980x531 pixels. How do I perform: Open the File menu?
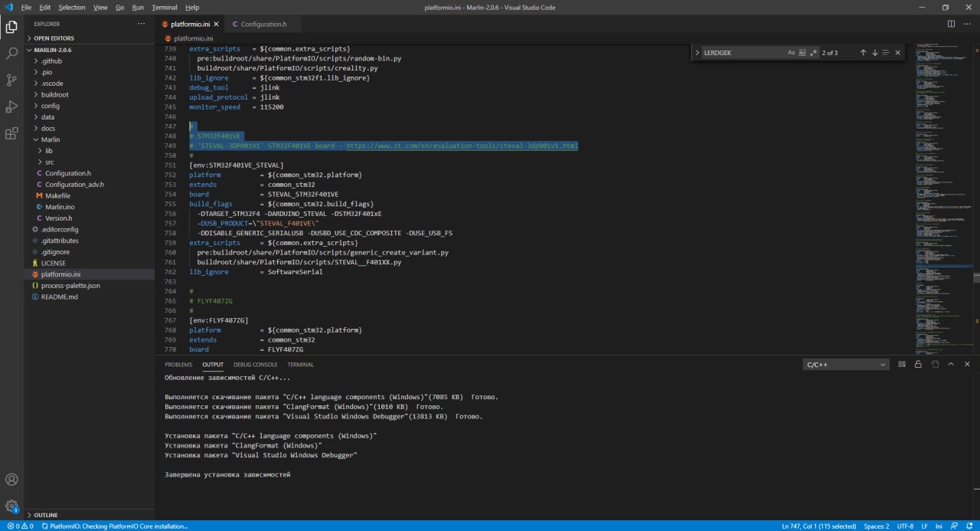tap(27, 8)
